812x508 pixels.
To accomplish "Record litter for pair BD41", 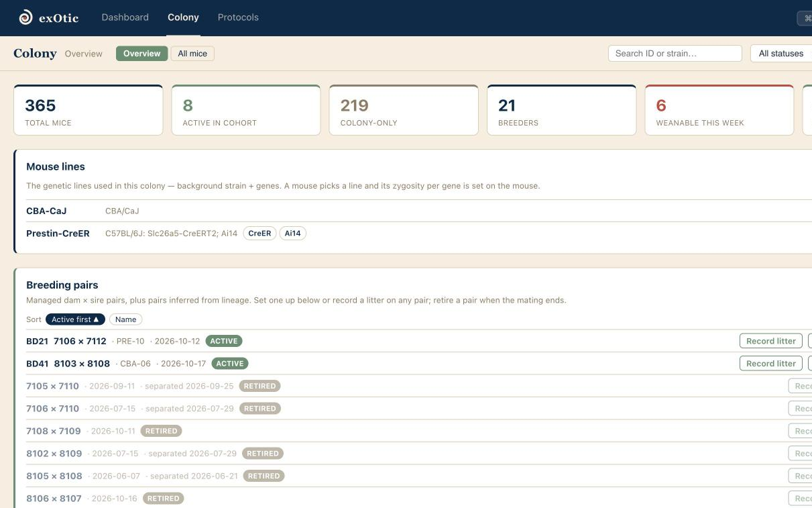I will pyautogui.click(x=771, y=364).
